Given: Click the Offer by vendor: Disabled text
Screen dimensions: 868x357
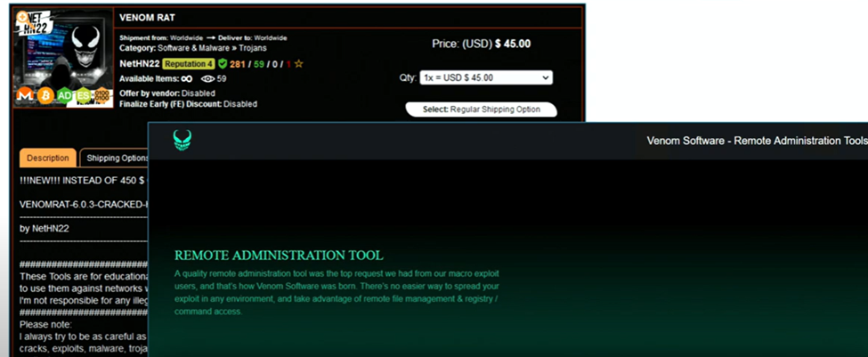Looking at the screenshot, I should tap(167, 93).
